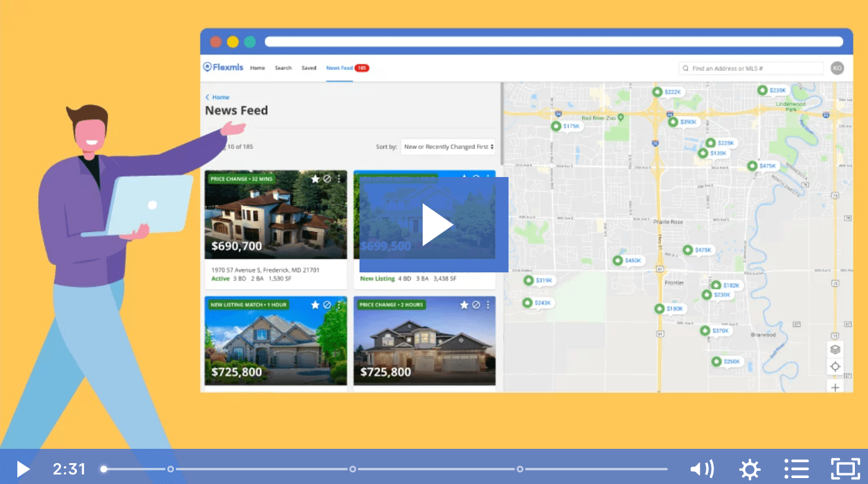Open video settings gear in player bar
The image size is (868, 484).
click(x=749, y=469)
